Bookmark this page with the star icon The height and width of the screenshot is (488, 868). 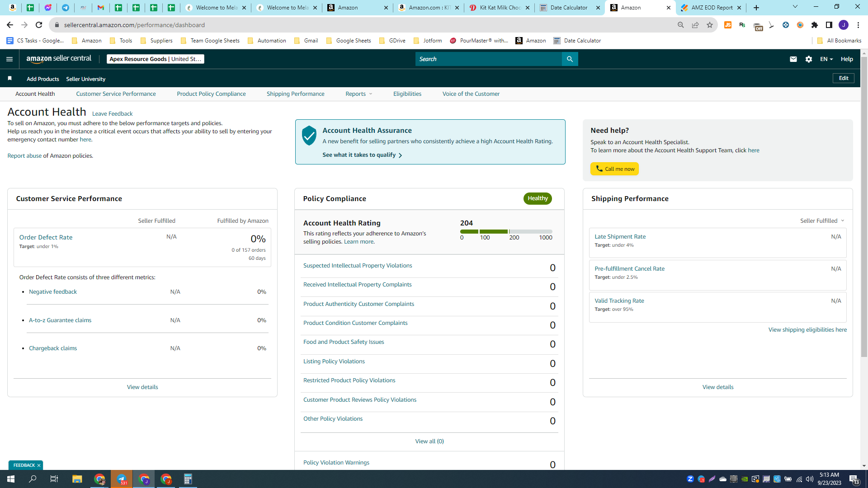point(710,25)
